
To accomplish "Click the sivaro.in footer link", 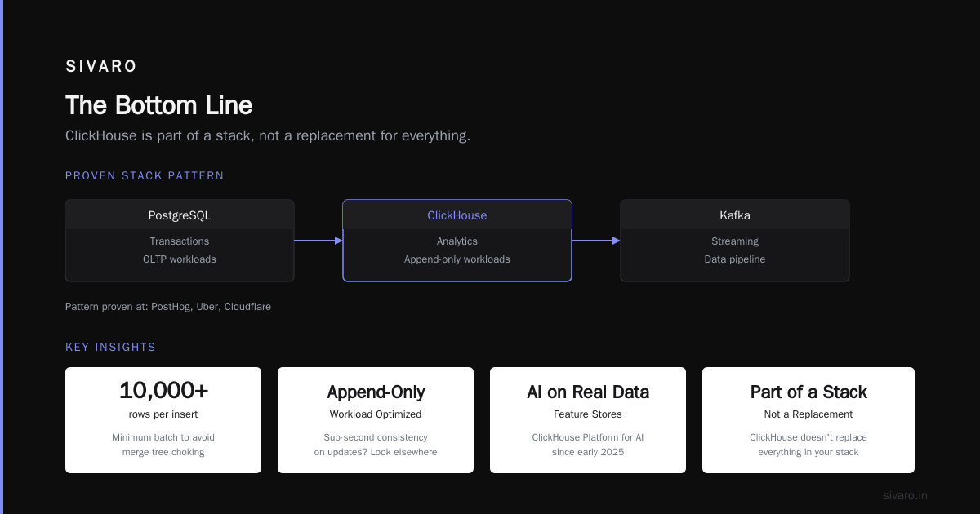I will coord(905,495).
